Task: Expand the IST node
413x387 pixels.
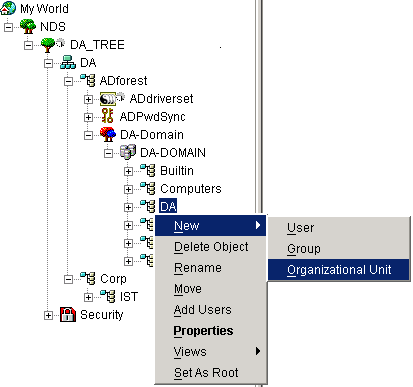Action: click(x=88, y=297)
